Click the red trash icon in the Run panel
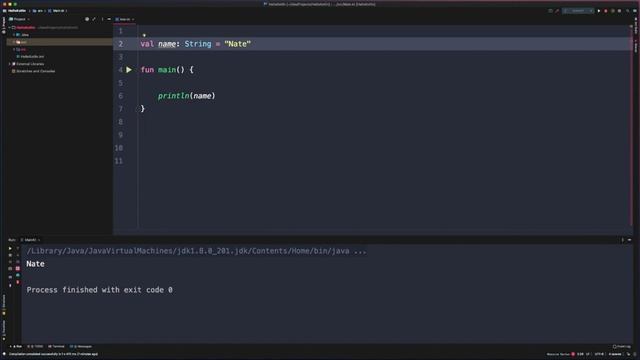Screen dimensions: 640x360 (18, 282)
